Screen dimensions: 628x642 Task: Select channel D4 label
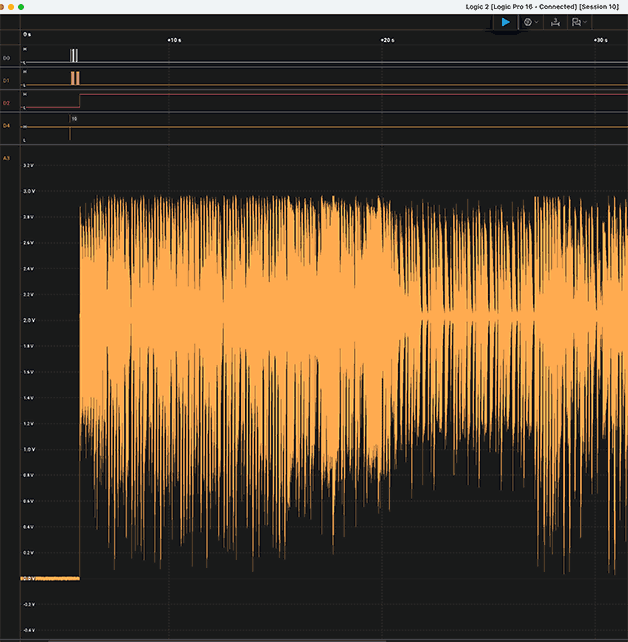click(6, 126)
